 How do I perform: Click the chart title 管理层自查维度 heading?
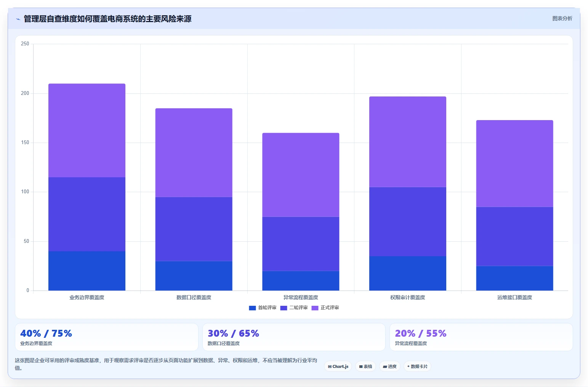[107, 19]
